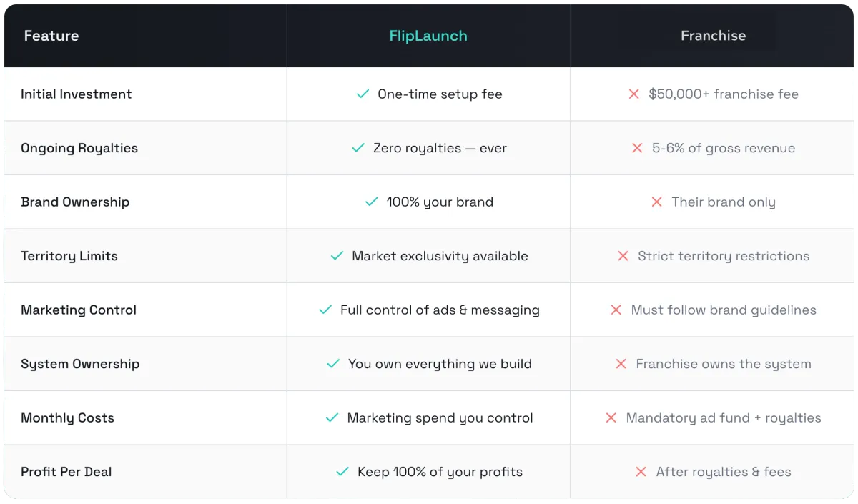Click the X icon beside Franchise owns the system
This screenshot has height=504, width=858.
pos(621,364)
